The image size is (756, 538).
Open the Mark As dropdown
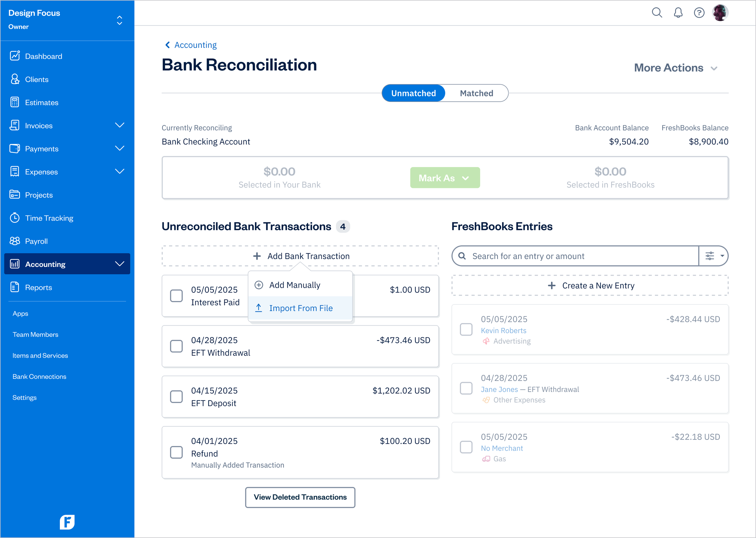[x=445, y=178]
